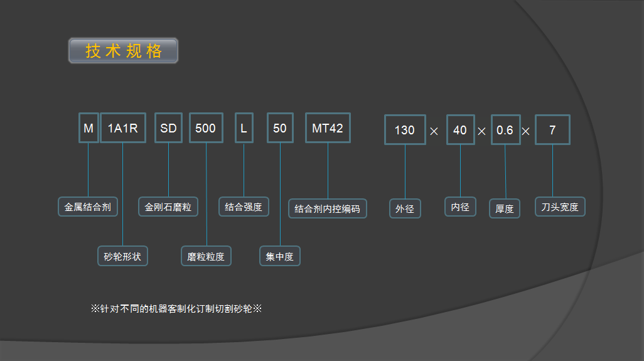Select the 外径 label
The height and width of the screenshot is (361, 644).
pos(405,208)
